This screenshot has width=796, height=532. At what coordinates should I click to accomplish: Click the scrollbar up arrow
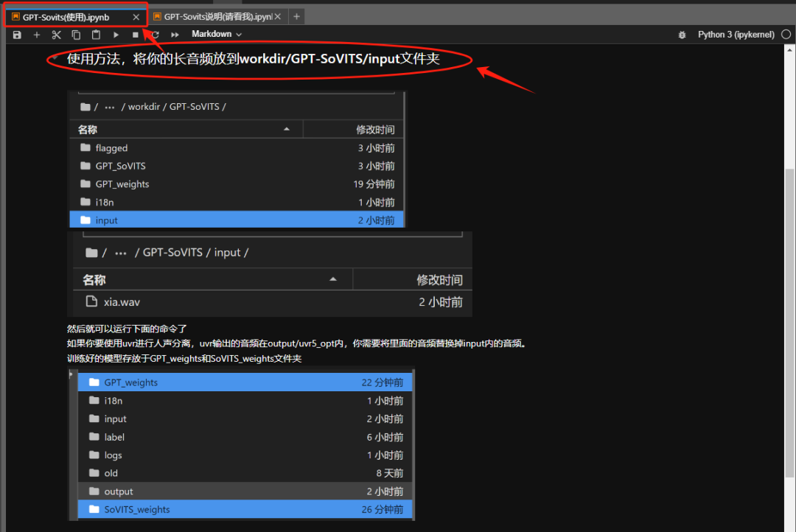pos(789,50)
